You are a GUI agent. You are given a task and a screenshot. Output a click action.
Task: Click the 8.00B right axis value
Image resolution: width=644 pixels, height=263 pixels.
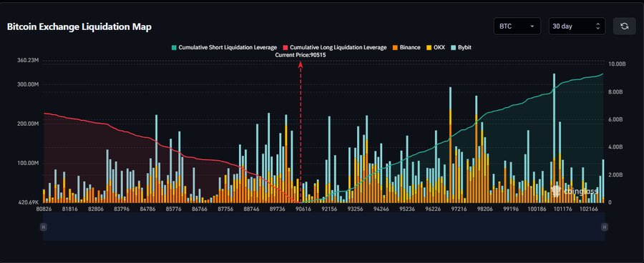pos(615,92)
